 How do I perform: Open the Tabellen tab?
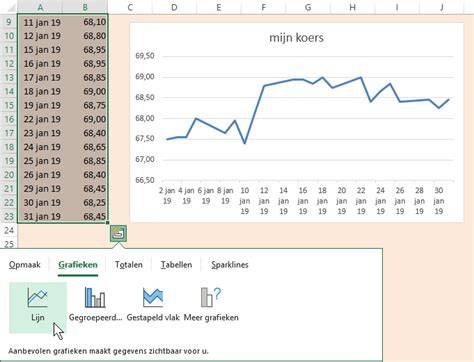(x=176, y=265)
